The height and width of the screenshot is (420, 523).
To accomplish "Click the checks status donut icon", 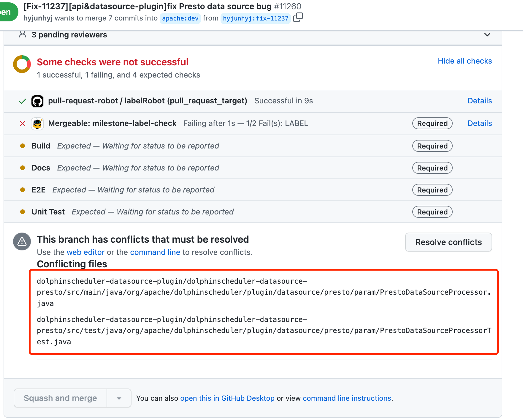I will pos(22,64).
